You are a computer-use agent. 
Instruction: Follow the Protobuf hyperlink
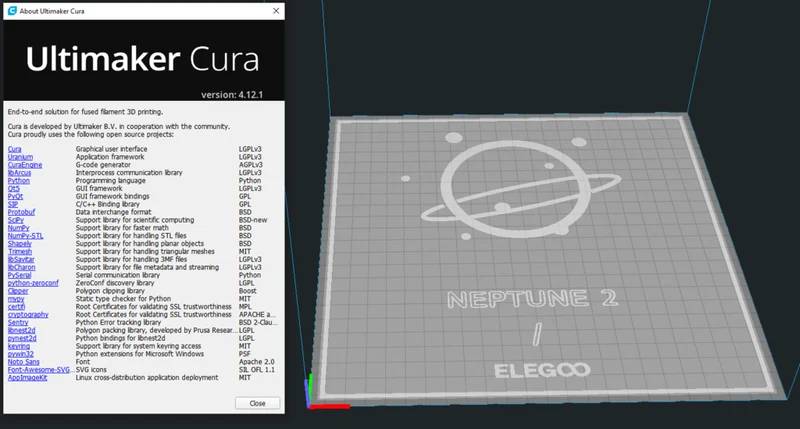click(x=21, y=212)
